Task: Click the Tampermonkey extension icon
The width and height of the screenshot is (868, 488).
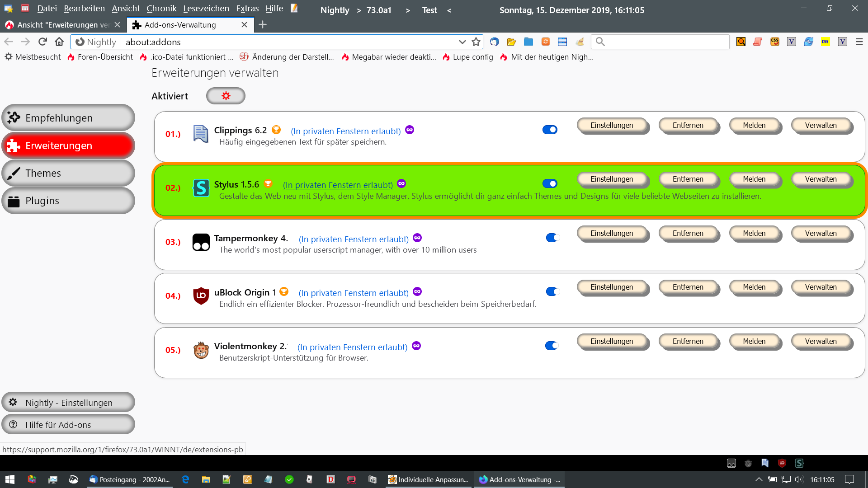Action: pyautogui.click(x=201, y=242)
